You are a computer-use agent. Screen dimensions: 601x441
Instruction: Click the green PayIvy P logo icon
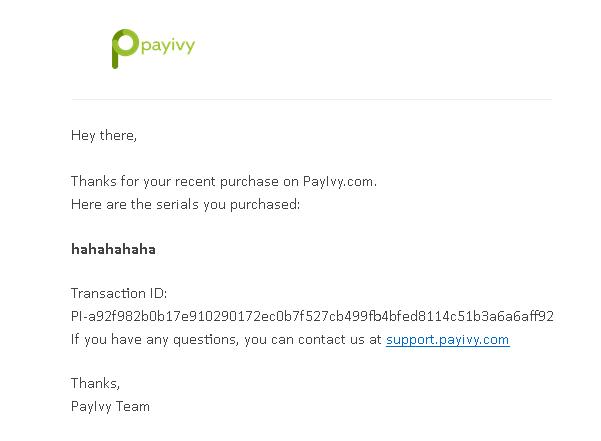[125, 49]
